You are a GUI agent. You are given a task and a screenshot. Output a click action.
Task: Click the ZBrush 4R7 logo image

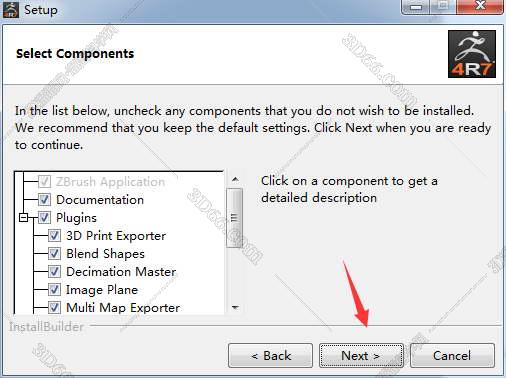(x=472, y=54)
